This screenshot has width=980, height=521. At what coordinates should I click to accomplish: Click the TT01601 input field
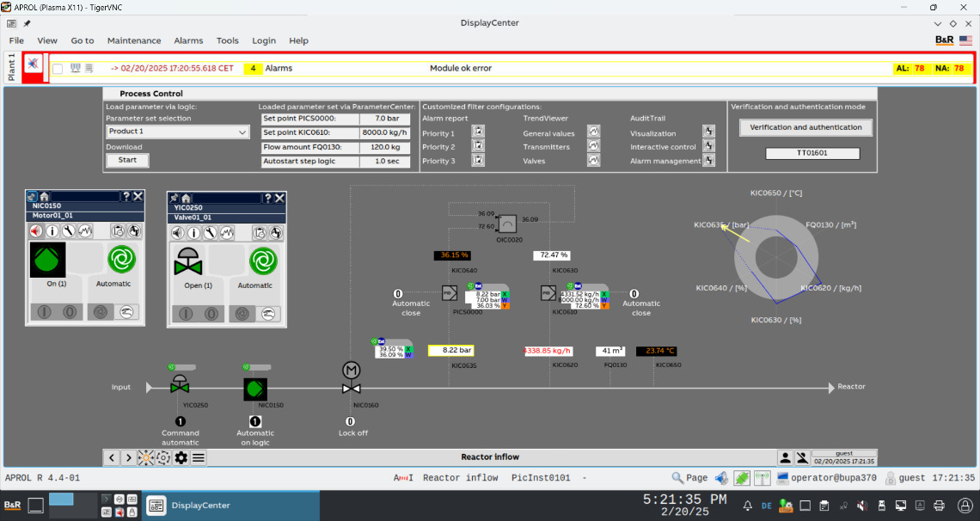click(x=812, y=154)
